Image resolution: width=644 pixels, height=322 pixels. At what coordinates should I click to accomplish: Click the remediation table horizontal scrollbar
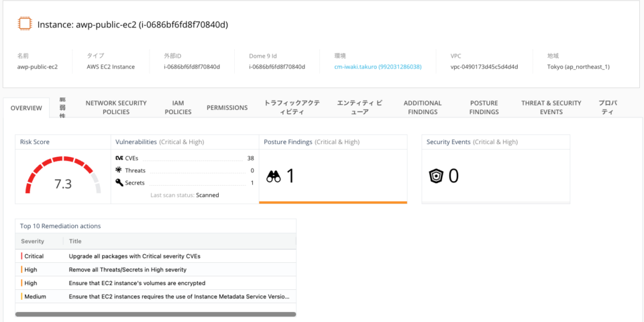click(156, 314)
